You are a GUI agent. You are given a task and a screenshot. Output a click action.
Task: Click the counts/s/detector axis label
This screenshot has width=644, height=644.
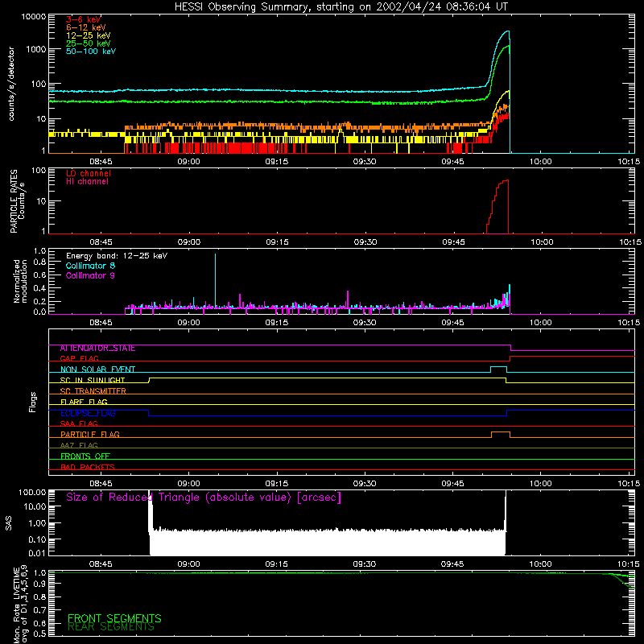coord(11,84)
